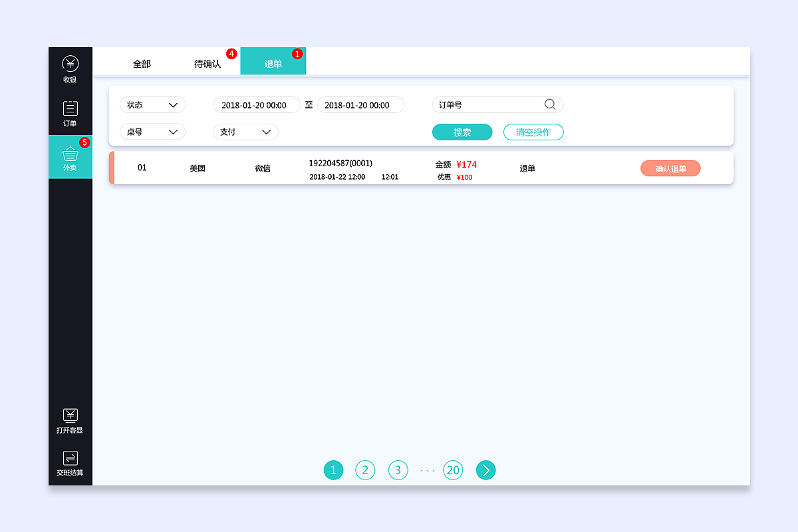Click the start date field showing 2018-01-20

pyautogui.click(x=257, y=104)
